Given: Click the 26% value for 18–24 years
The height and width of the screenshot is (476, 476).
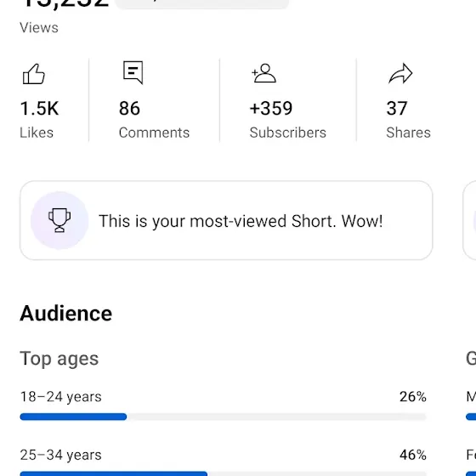Looking at the screenshot, I should (413, 396).
